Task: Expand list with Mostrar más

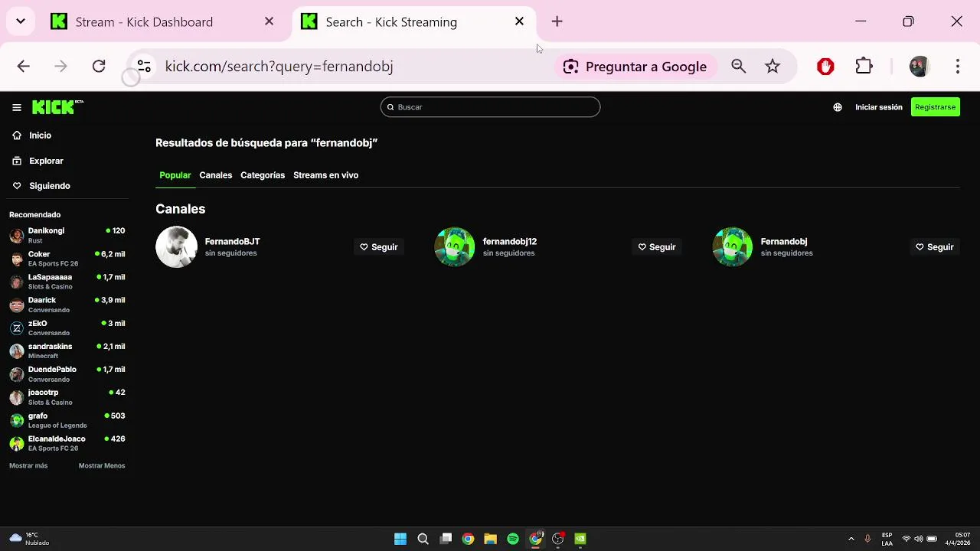Action: point(28,465)
